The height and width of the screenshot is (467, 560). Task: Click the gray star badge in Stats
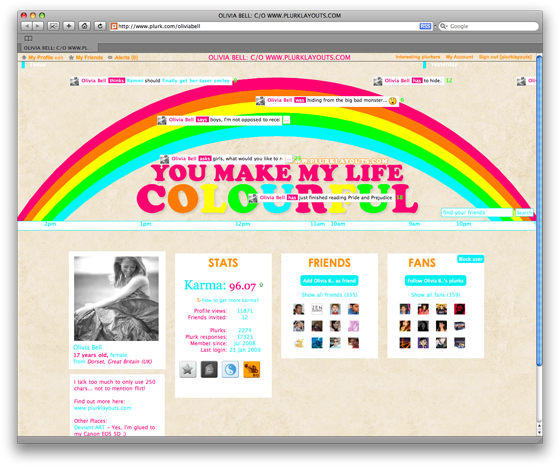188,369
